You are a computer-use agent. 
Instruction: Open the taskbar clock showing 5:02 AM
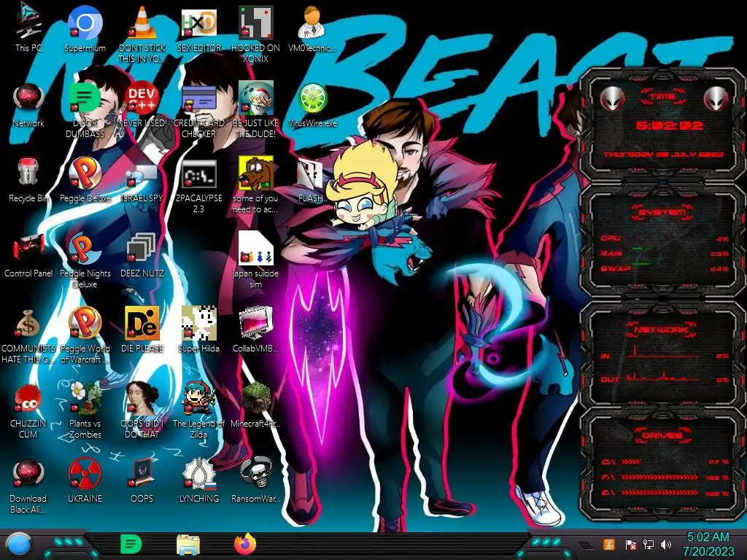(x=708, y=544)
